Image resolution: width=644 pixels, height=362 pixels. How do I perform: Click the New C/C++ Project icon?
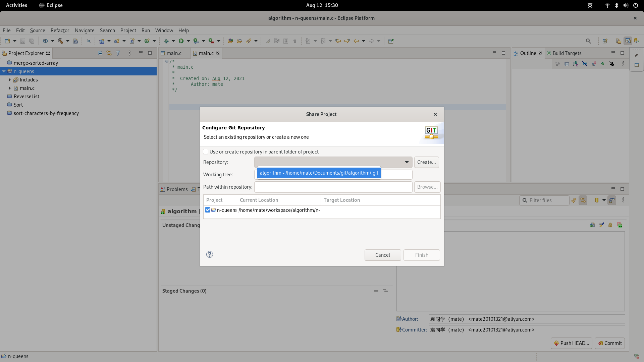pyautogui.click(x=102, y=41)
